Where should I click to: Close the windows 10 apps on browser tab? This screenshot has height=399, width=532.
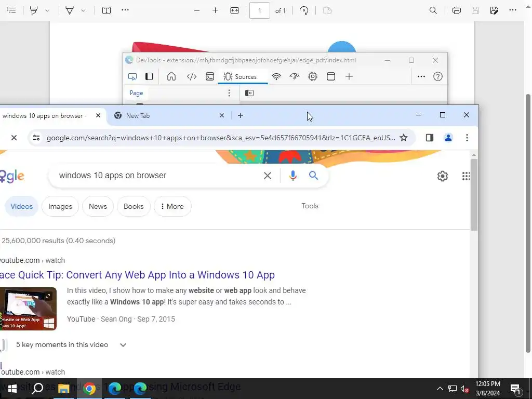click(98, 116)
